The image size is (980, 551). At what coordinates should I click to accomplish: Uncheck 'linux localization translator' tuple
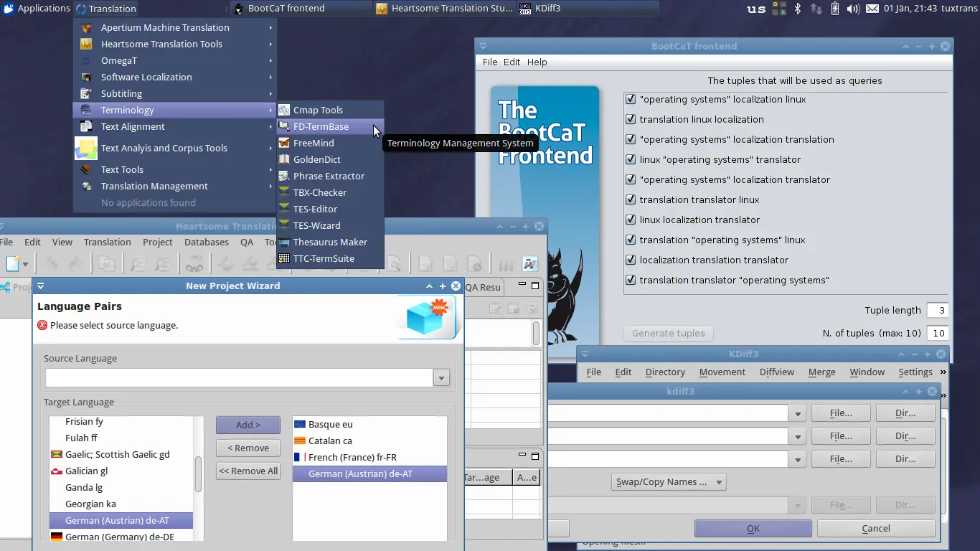[x=631, y=220]
